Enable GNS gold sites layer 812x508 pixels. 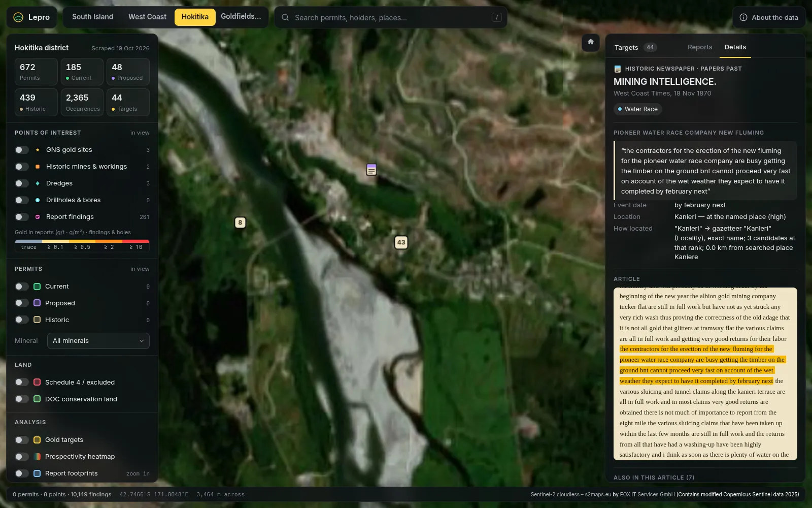coord(22,150)
